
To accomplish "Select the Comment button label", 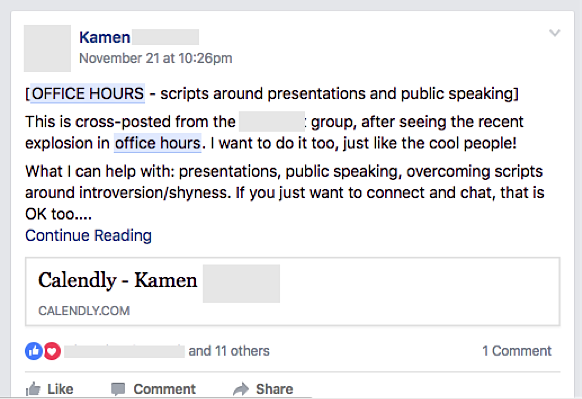I will pyautogui.click(x=164, y=389).
